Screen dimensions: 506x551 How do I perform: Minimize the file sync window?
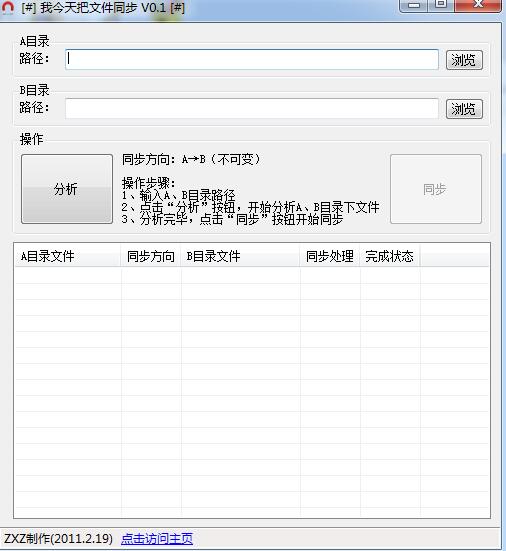(414, 5)
